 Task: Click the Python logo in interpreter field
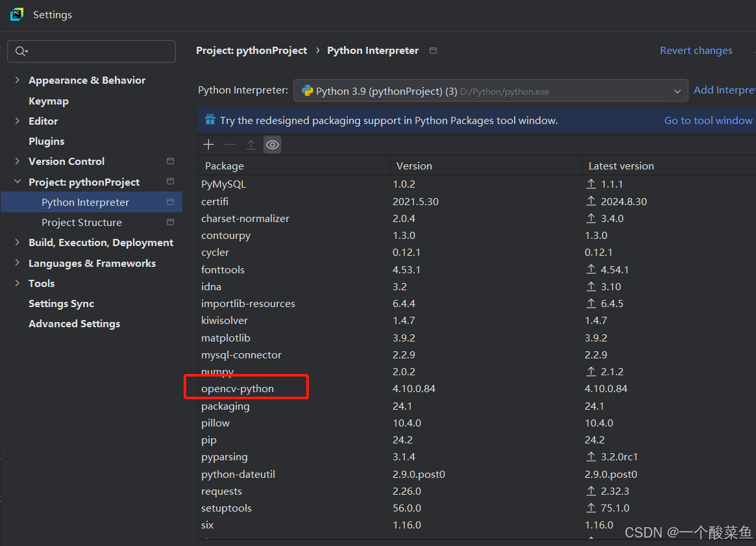pos(307,91)
